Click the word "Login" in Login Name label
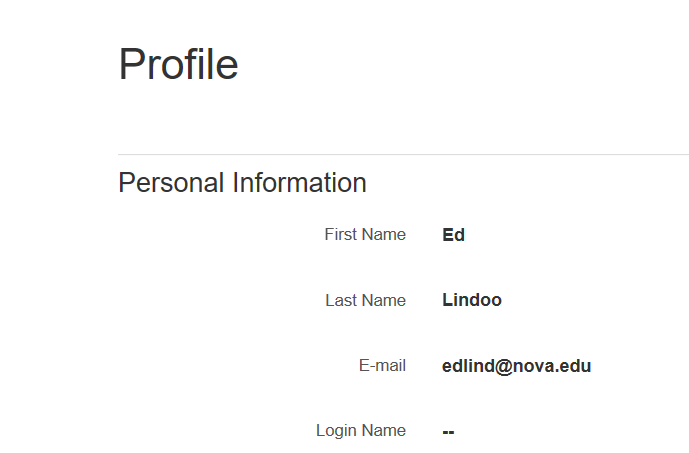Viewport: 689px width, 453px height. pyautogui.click(x=336, y=431)
